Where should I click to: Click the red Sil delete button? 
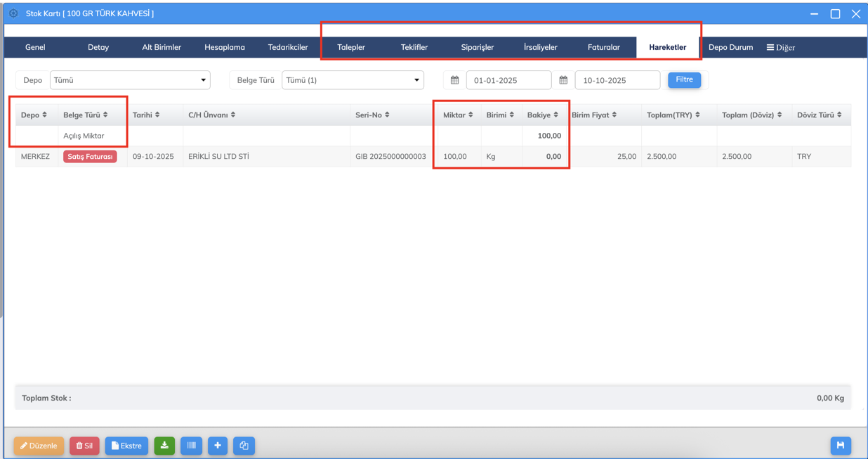point(84,446)
